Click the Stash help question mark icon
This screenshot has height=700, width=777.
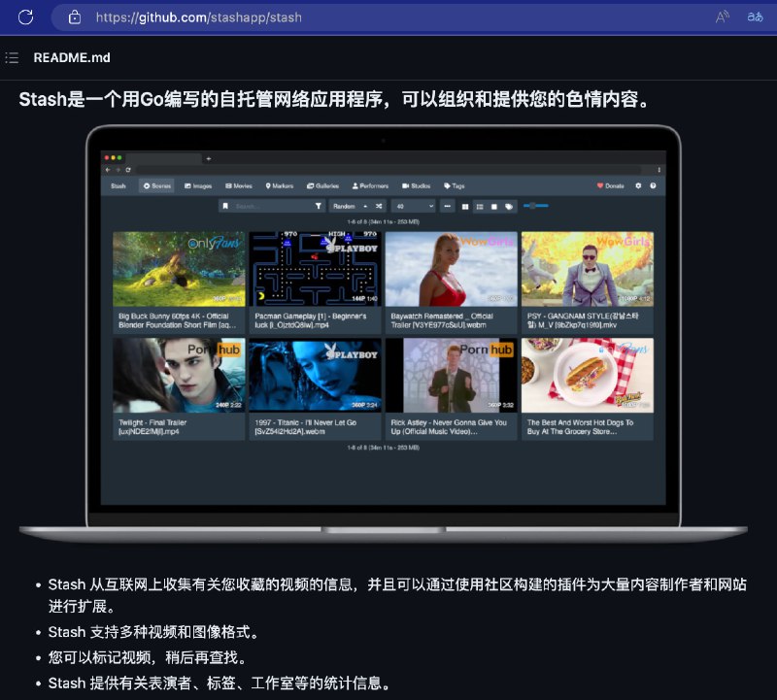pos(653,185)
